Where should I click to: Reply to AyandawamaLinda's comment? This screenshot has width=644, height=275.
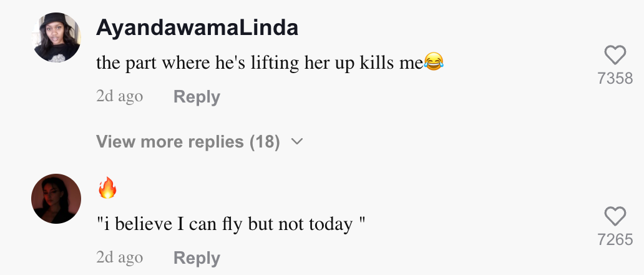[x=197, y=97]
